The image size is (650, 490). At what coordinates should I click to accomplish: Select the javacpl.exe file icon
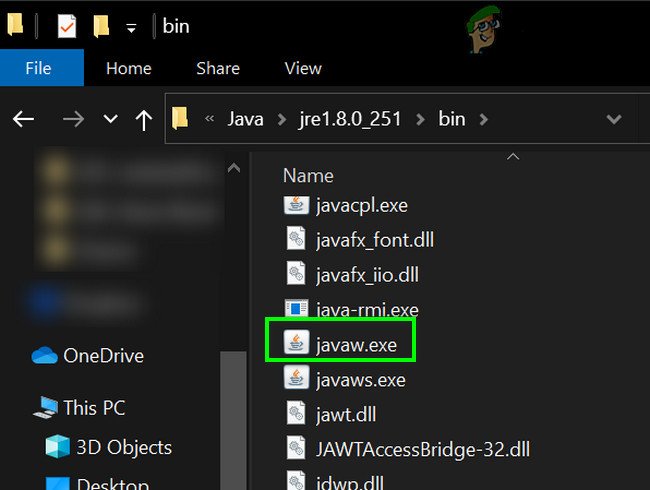(x=296, y=205)
